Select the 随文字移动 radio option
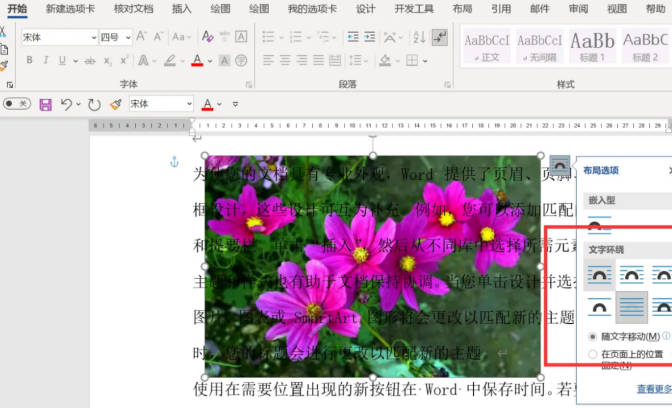 [x=593, y=336]
